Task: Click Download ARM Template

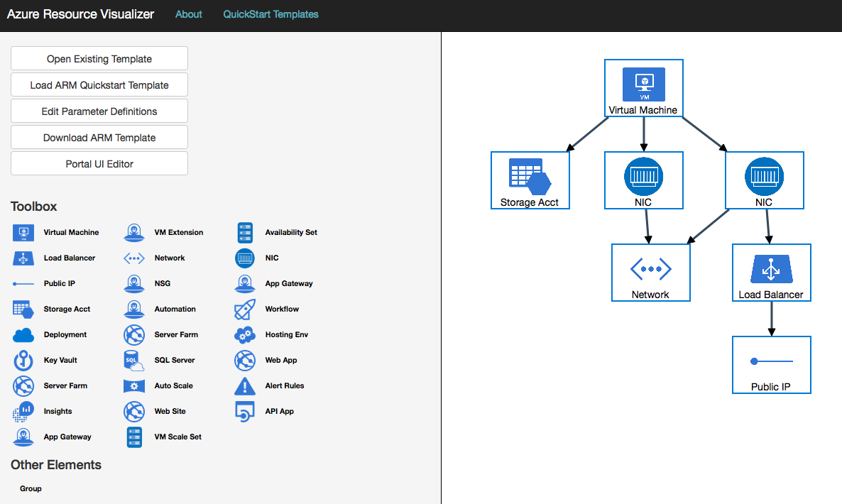Action: [99, 137]
